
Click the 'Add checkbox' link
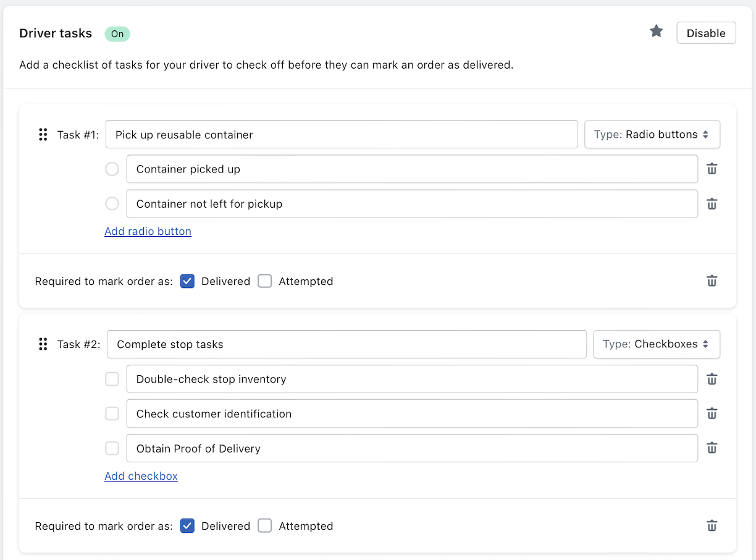tap(141, 476)
